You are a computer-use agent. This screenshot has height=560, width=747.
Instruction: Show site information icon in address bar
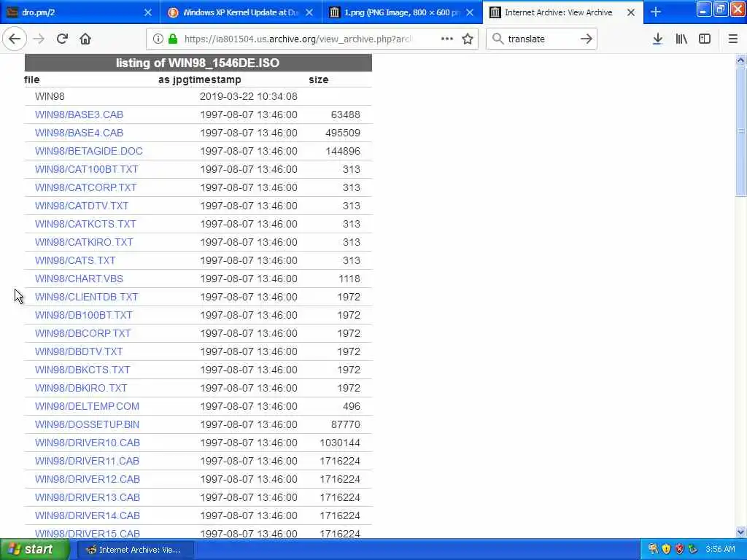[x=158, y=39]
